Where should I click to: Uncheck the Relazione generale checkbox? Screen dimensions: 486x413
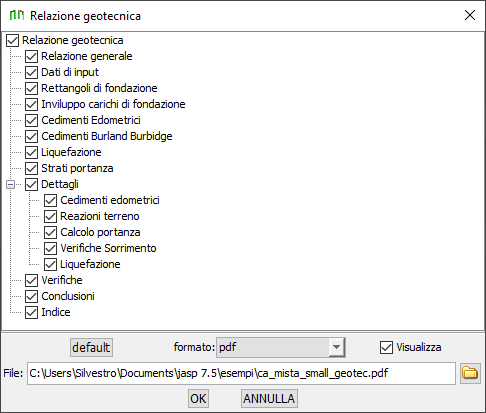(31, 56)
